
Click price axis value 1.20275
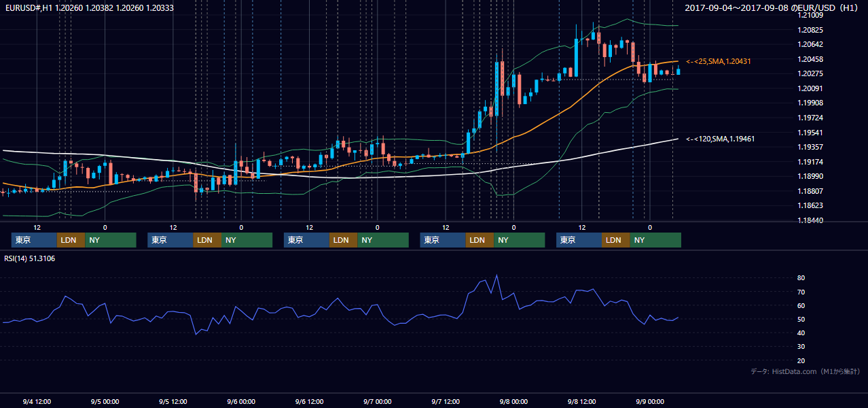pos(810,73)
